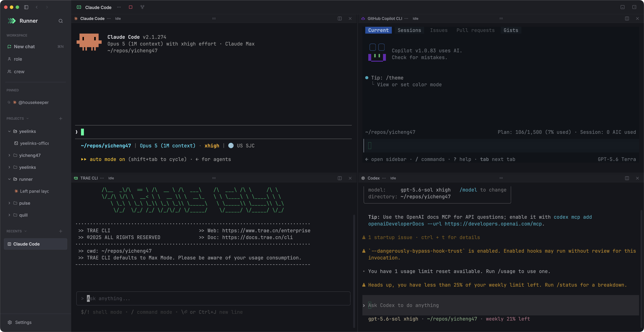Open the Claude Code pane ellipsis menu

(x=109, y=18)
